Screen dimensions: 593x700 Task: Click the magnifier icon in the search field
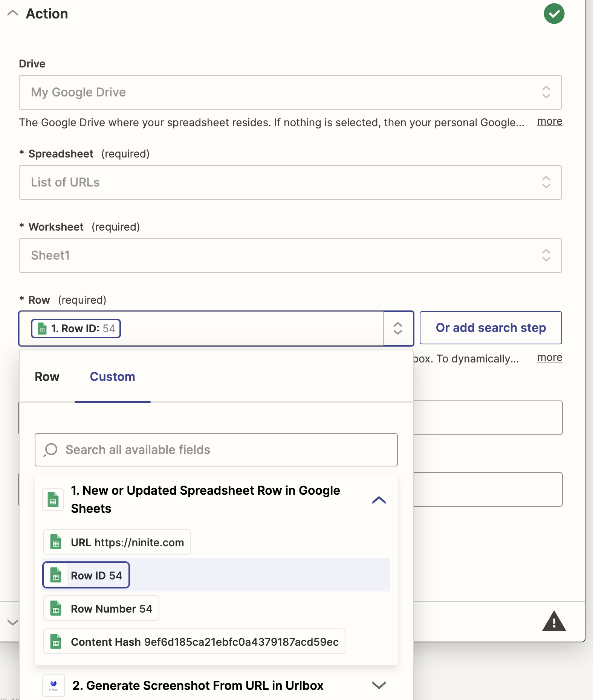pos(50,450)
